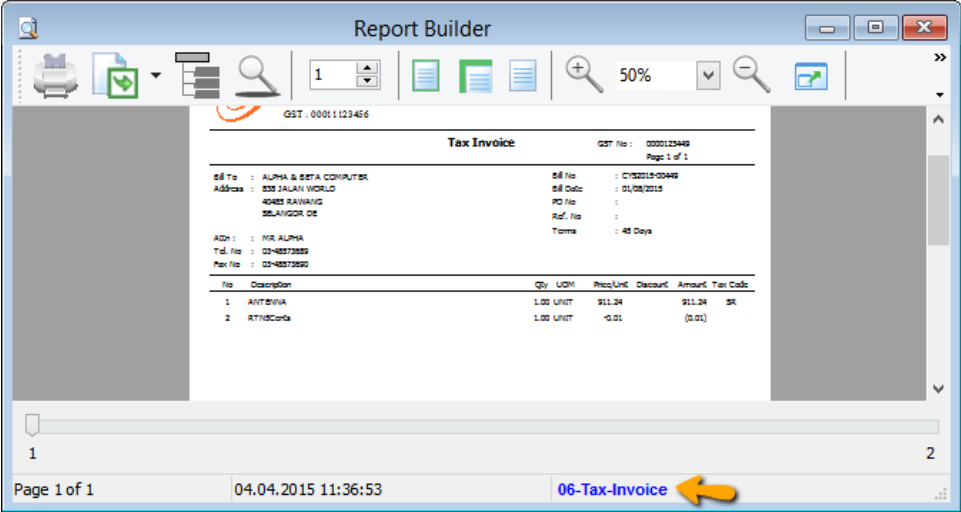This screenshot has height=512, width=961.
Task: Toggle the report outline tree icon
Action: click(199, 75)
